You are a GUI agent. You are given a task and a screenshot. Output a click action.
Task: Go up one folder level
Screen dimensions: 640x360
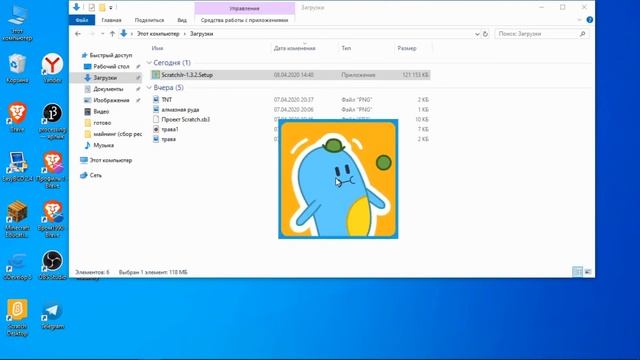click(x=112, y=34)
